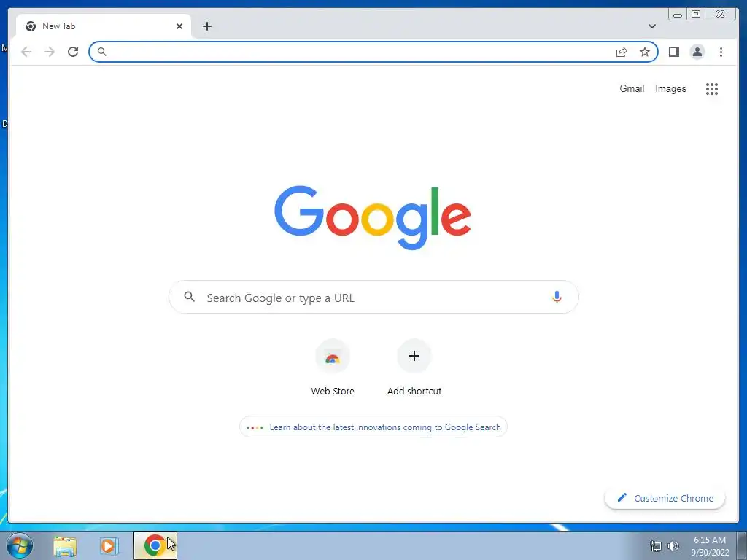Open the Images link
747x560 pixels.
tap(670, 88)
